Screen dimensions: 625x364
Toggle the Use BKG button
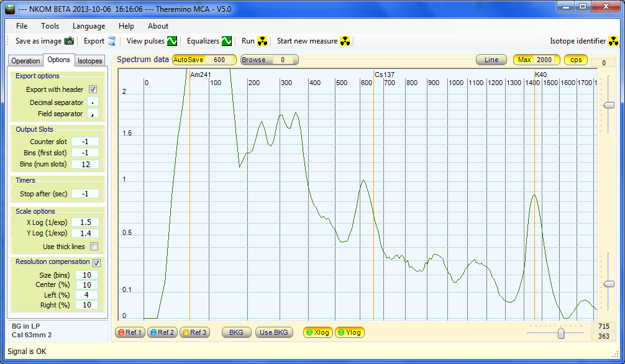point(274,332)
